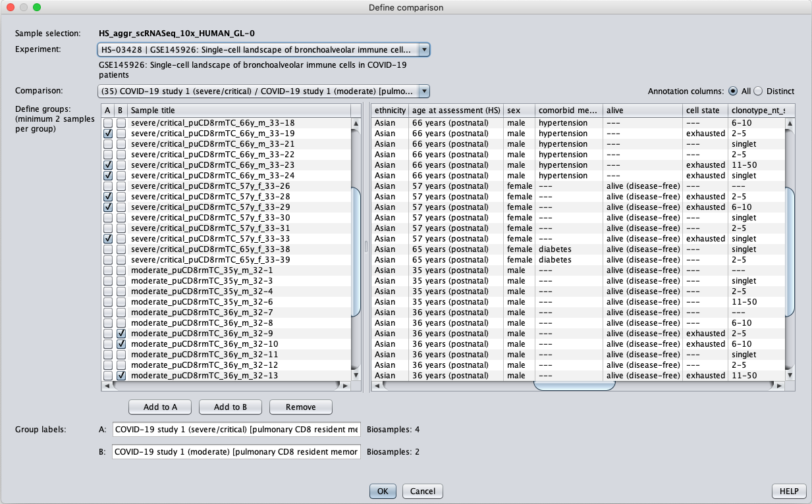
Task: Click the Remove button
Action: [301, 407]
